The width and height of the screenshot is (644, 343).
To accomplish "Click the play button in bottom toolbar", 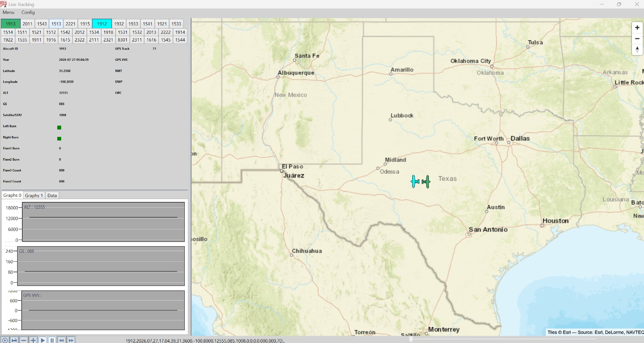I will pyautogui.click(x=43, y=340).
